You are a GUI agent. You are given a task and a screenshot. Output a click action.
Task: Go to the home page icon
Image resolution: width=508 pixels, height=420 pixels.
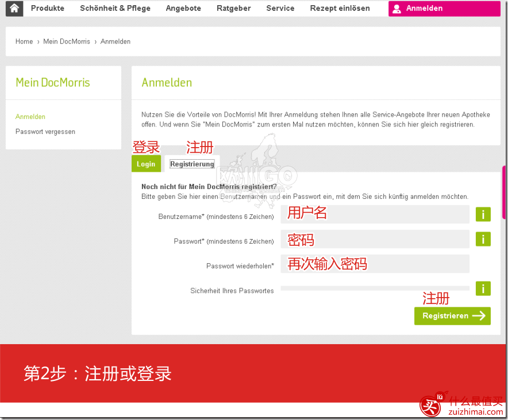[x=14, y=8]
